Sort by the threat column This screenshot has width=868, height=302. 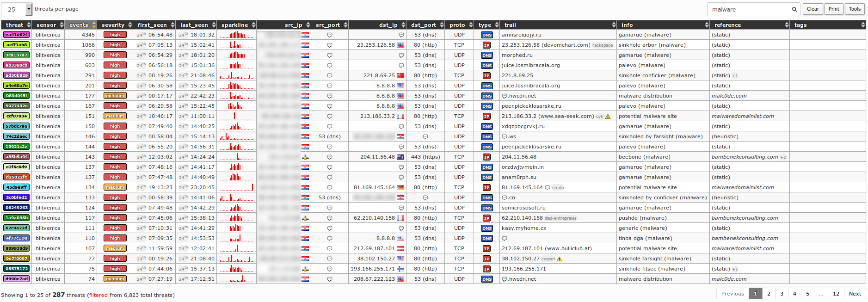click(16, 25)
